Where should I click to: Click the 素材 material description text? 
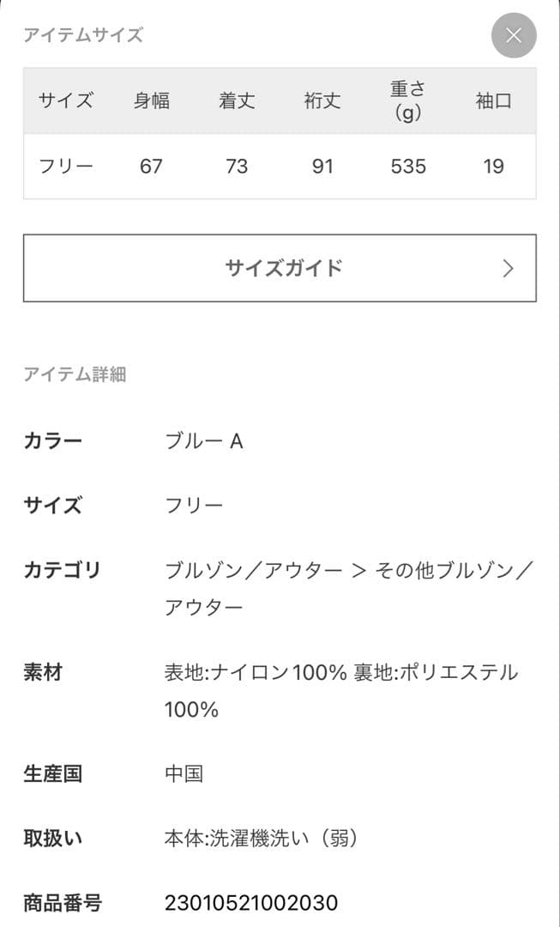pyautogui.click(x=341, y=673)
